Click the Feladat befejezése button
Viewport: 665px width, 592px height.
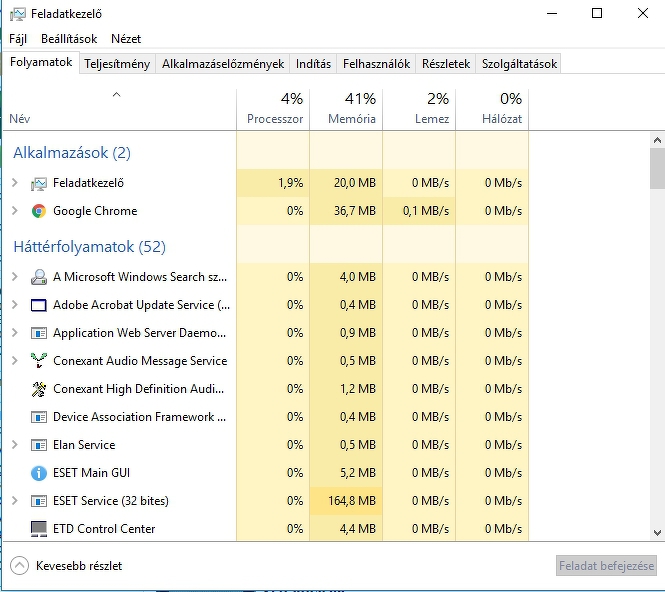[606, 566]
